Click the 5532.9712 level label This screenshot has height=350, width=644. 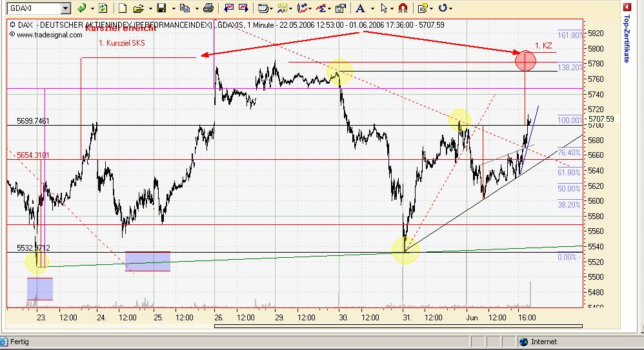coord(34,248)
